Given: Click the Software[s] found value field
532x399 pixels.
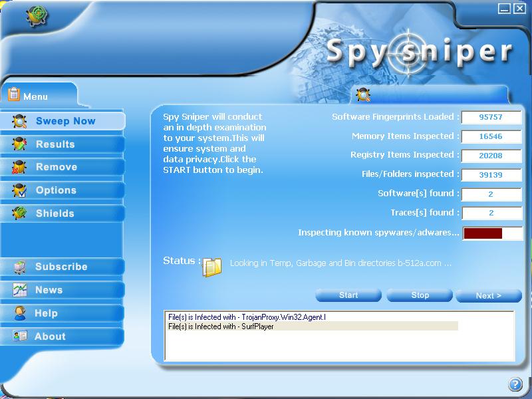Looking at the screenshot, I should pyautogui.click(x=491, y=194).
